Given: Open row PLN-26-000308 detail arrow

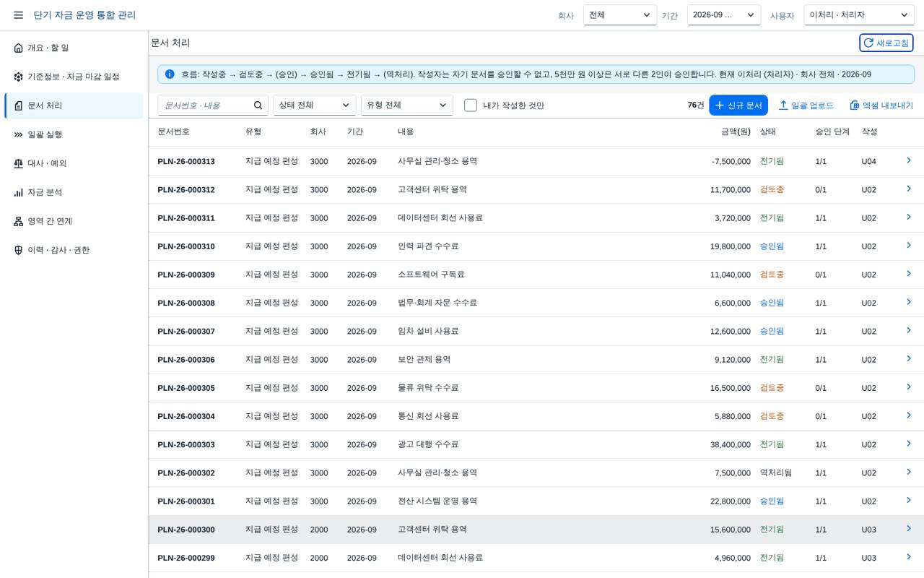Looking at the screenshot, I should tap(909, 302).
